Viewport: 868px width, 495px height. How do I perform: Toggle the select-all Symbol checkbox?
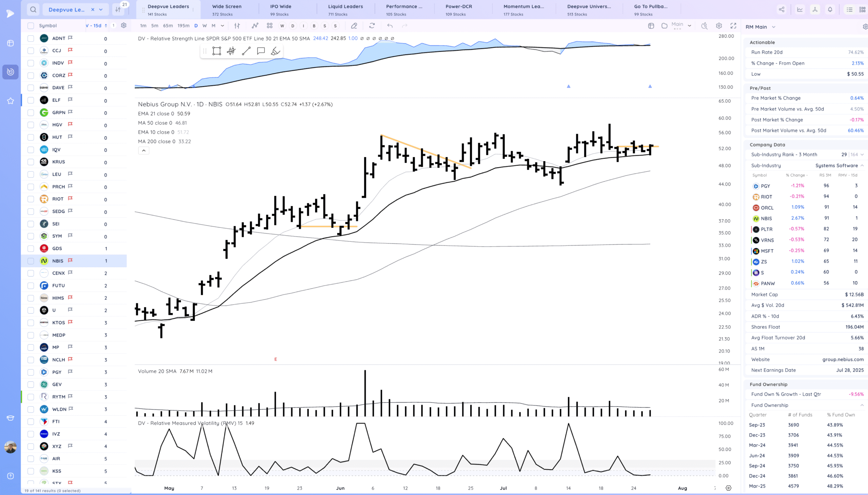[31, 25]
